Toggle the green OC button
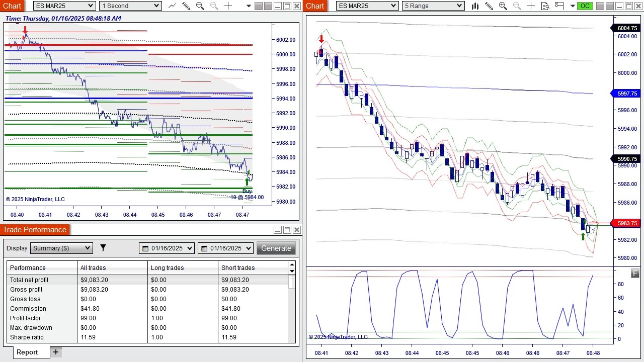Screen dimensions: 644x362 (585, 6)
